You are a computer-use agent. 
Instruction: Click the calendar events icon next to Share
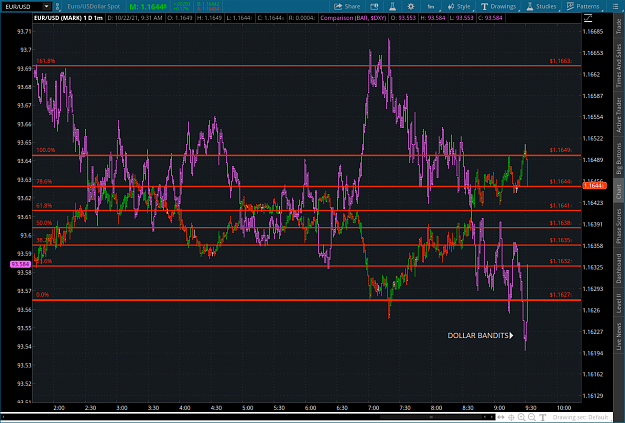click(x=374, y=6)
